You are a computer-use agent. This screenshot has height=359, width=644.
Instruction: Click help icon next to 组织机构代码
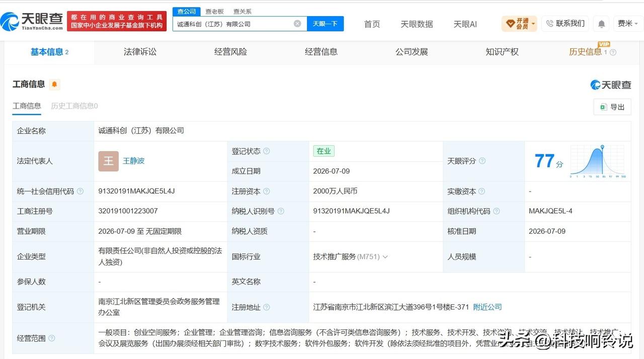click(497, 211)
